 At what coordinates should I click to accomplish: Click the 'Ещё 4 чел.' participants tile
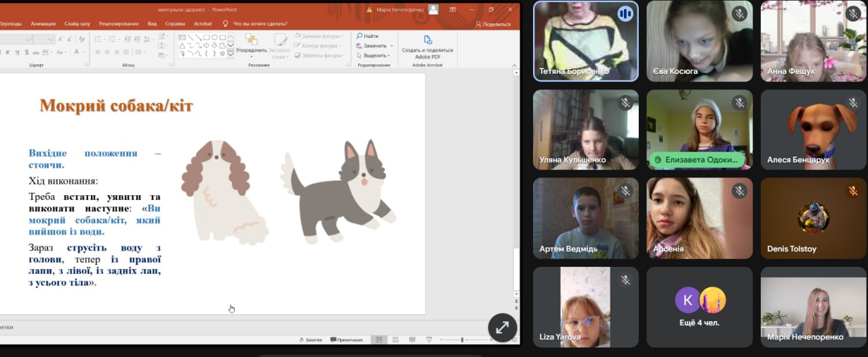699,307
